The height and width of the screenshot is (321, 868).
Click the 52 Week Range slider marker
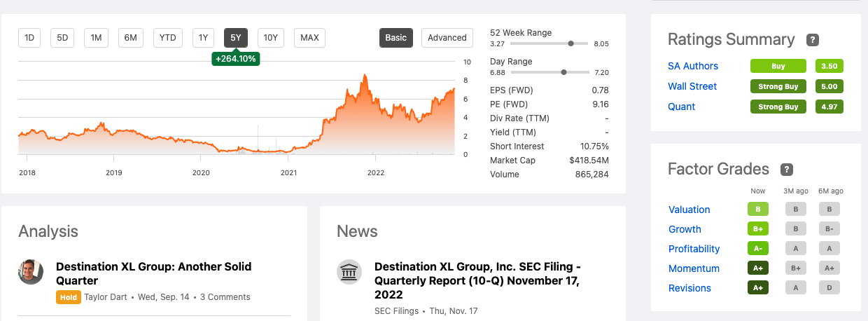(x=571, y=43)
